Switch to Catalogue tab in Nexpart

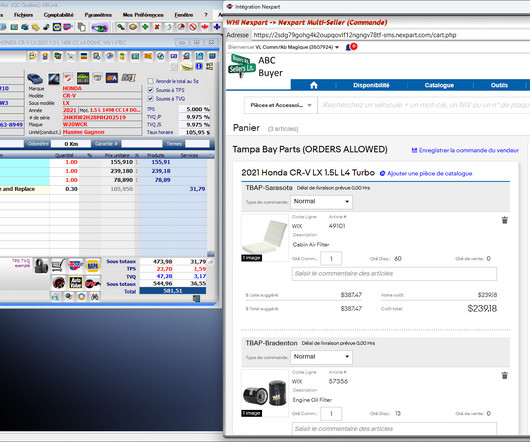point(439,85)
